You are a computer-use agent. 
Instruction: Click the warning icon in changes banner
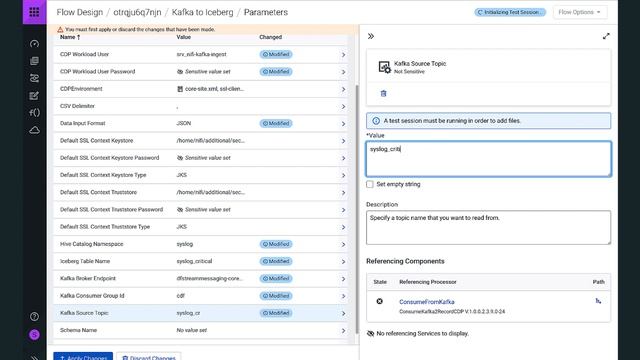point(60,29)
